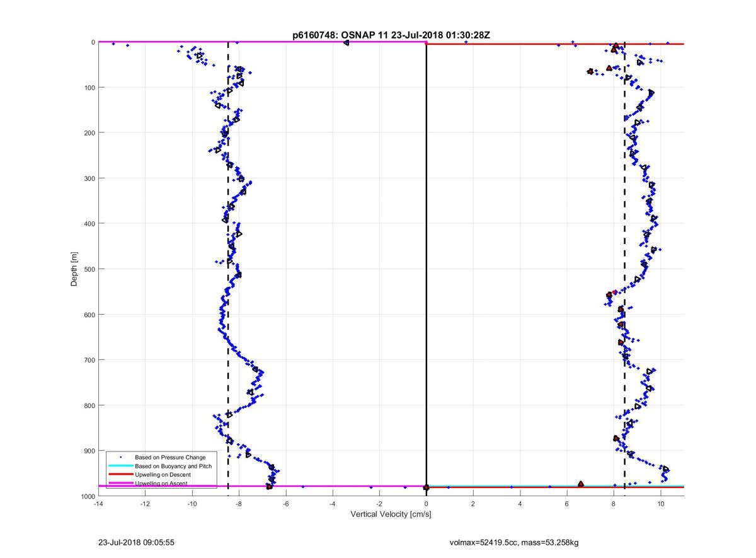Click x-axis tick label 2
756x558 pixels.
pyautogui.click(x=473, y=504)
